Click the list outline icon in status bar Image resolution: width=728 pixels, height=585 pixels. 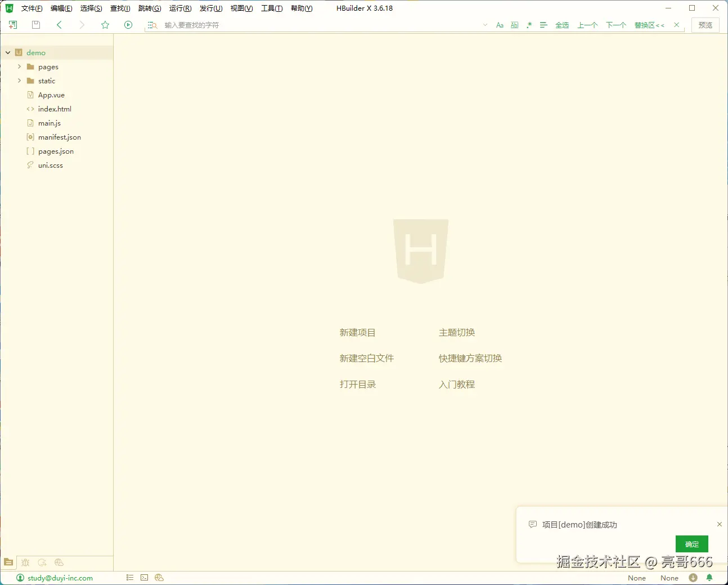130,578
